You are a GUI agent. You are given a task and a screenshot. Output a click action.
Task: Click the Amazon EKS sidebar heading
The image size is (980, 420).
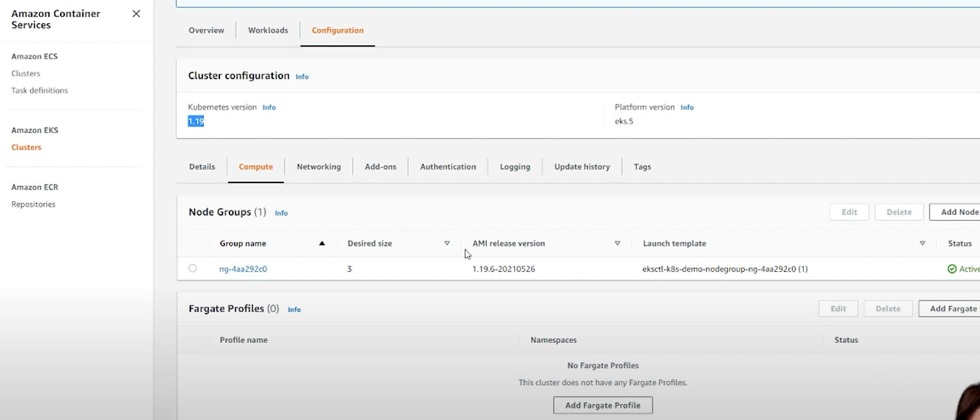click(x=35, y=130)
